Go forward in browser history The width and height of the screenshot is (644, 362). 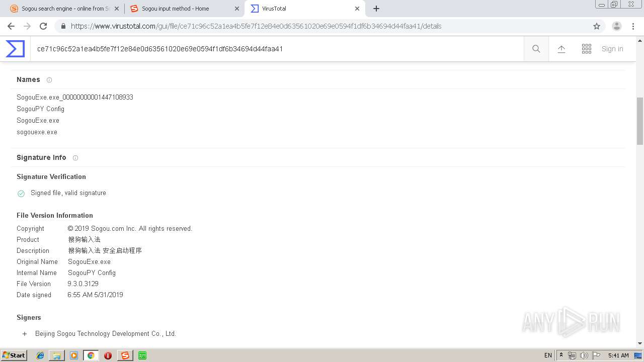click(x=27, y=26)
